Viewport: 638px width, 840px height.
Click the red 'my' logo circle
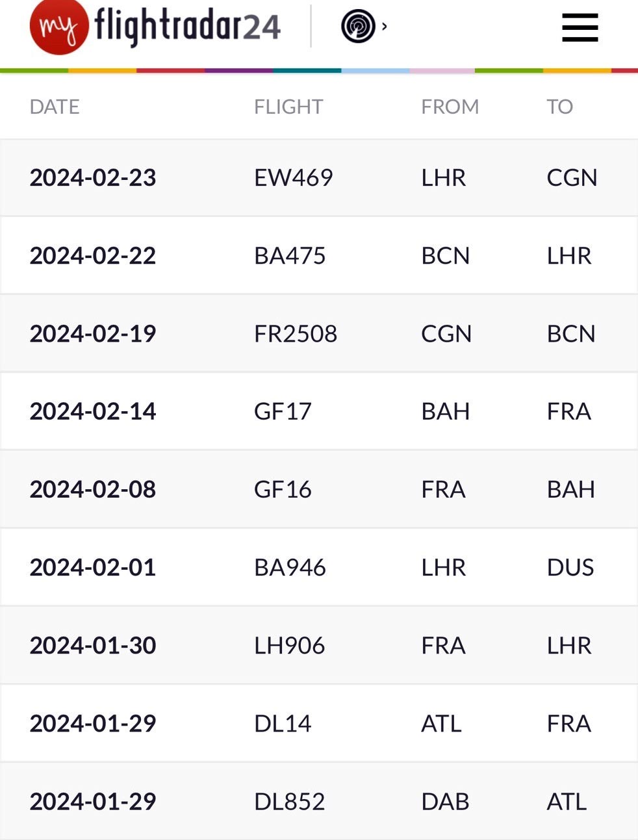click(x=58, y=27)
